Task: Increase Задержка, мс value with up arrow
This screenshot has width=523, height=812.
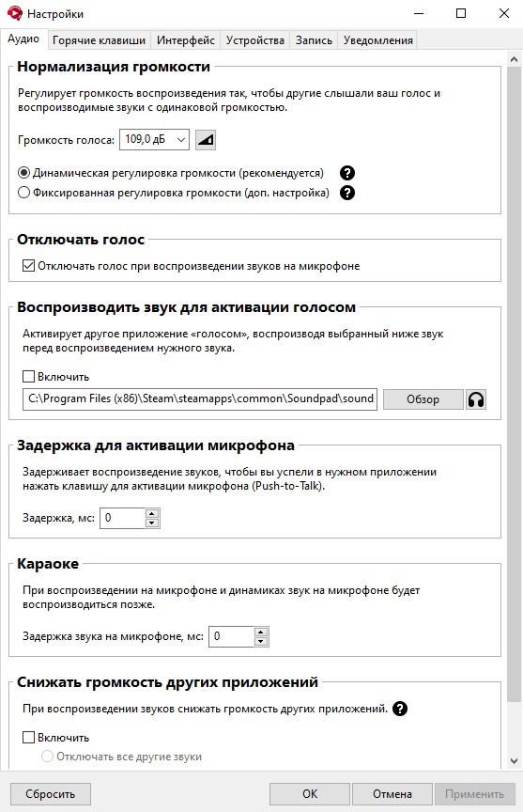Action: point(151,514)
